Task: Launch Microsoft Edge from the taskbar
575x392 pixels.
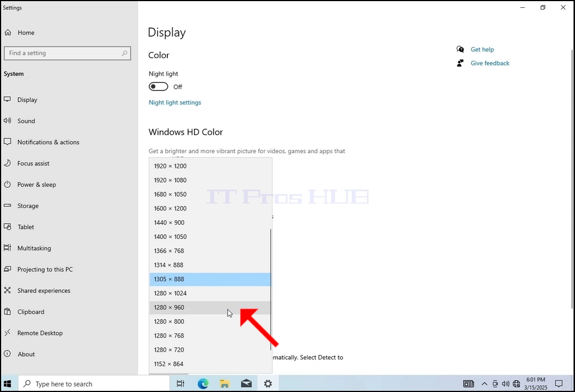Action: point(203,384)
